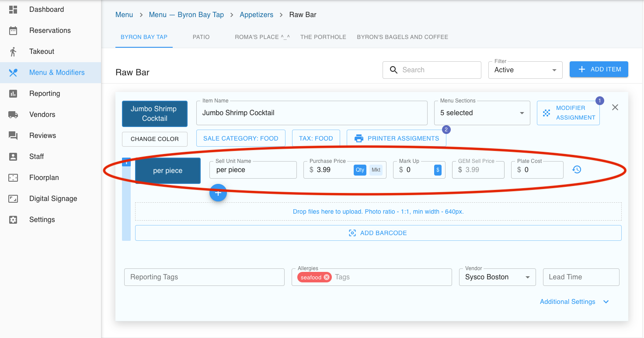Toggle Qty purchase price mode
This screenshot has height=338, width=644.
360,170
